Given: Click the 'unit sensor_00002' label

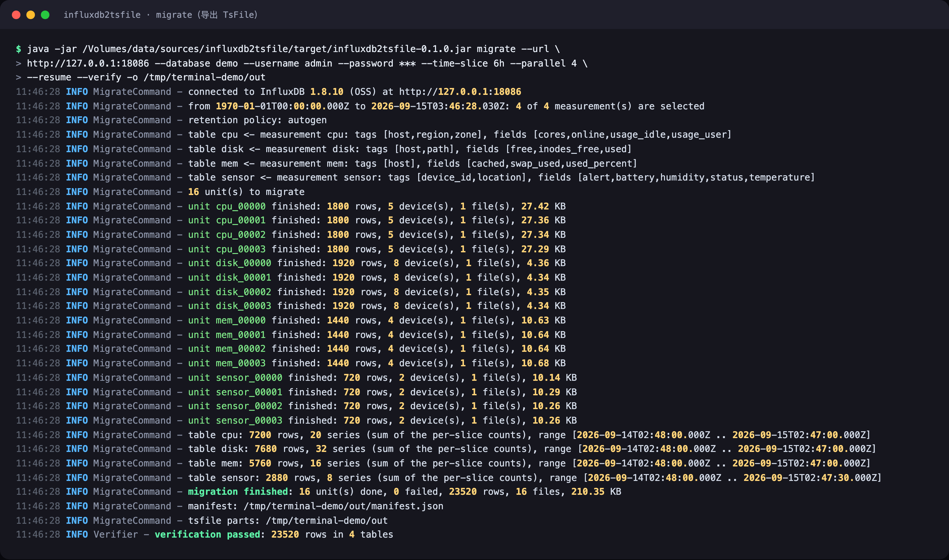Looking at the screenshot, I should (235, 406).
